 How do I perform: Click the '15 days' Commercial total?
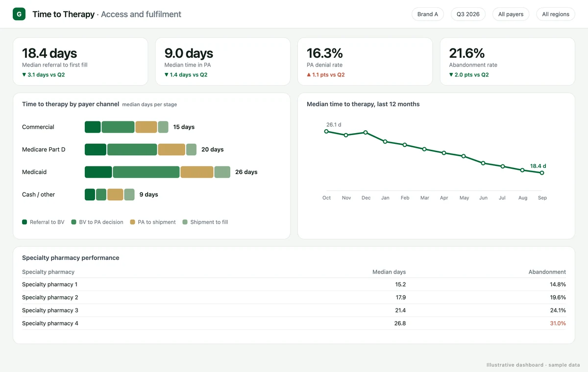tap(184, 127)
